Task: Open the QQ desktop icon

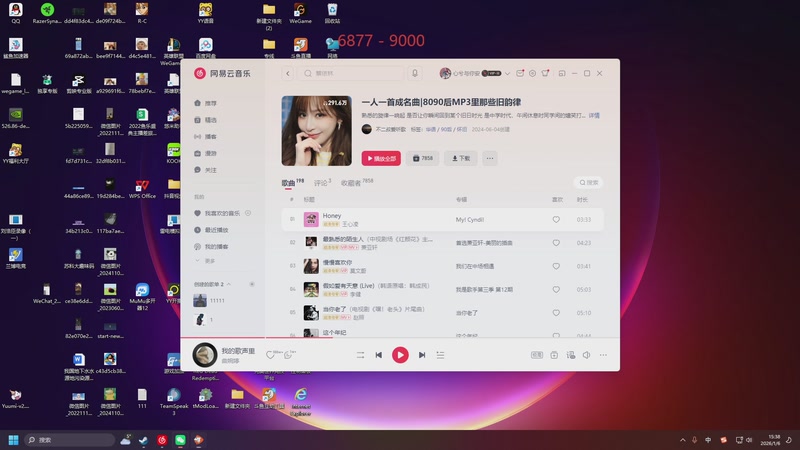Action: click(x=16, y=13)
